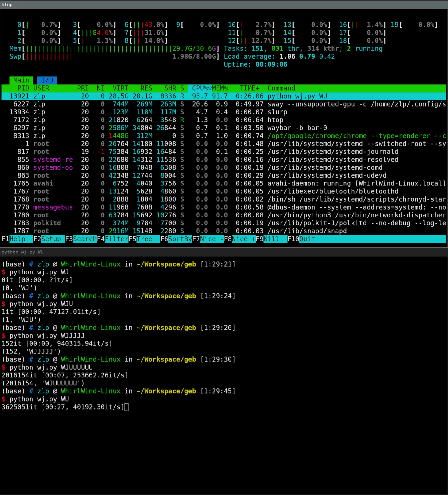Sort by the CPU% column header
The height and width of the screenshot is (495, 448).
point(200,88)
